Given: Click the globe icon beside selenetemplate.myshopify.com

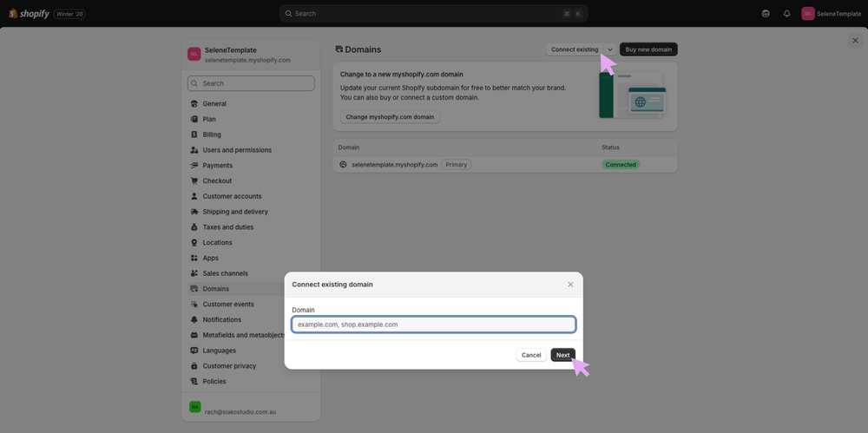Looking at the screenshot, I should tap(343, 165).
